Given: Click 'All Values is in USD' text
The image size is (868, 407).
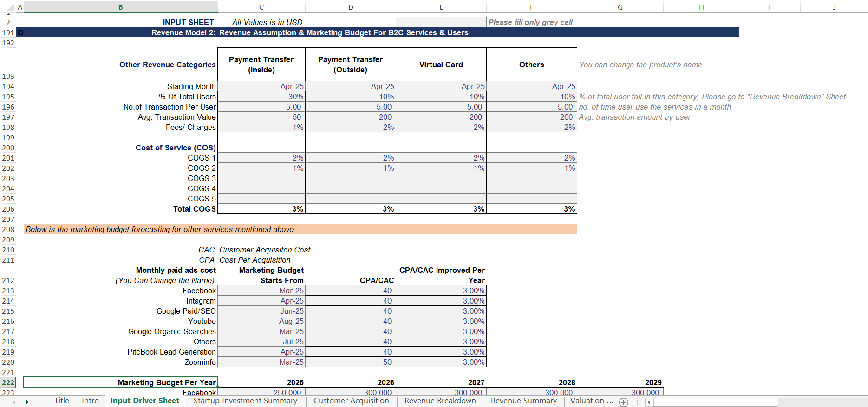Looking at the screenshot, I should tap(267, 22).
